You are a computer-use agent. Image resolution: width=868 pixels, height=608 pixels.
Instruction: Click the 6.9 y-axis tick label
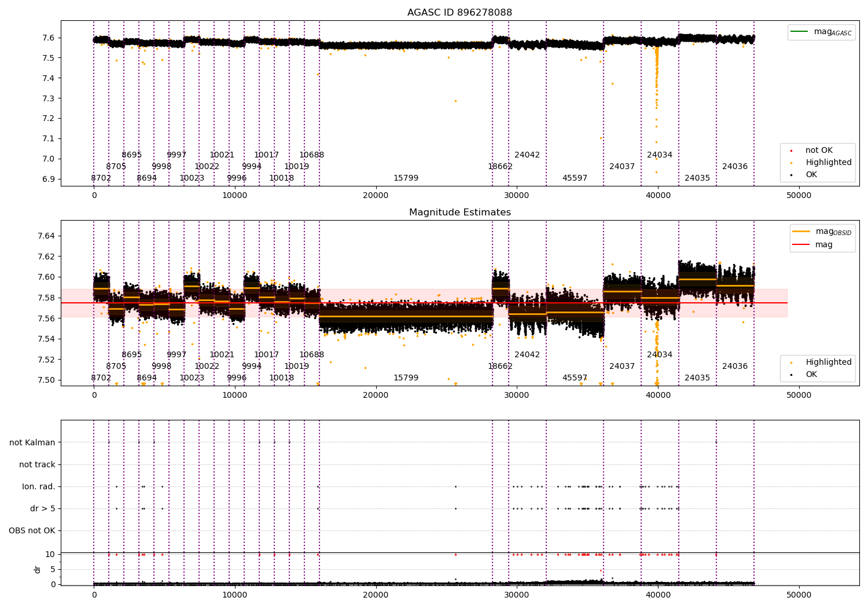(x=49, y=179)
